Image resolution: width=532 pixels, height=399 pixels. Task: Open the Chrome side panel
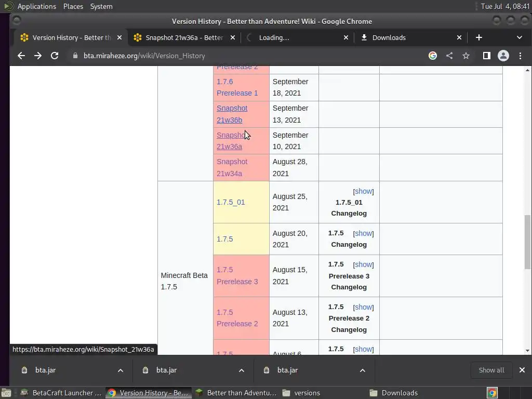point(486,56)
